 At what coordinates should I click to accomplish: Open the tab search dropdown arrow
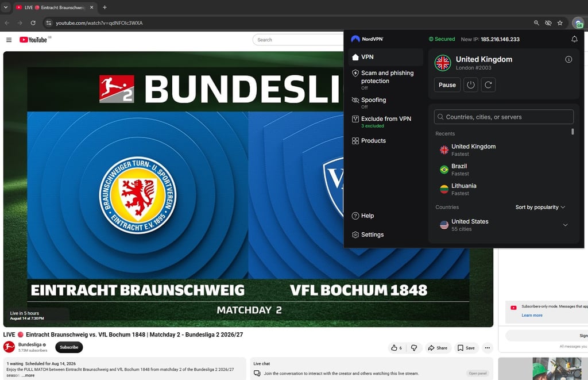click(6, 7)
